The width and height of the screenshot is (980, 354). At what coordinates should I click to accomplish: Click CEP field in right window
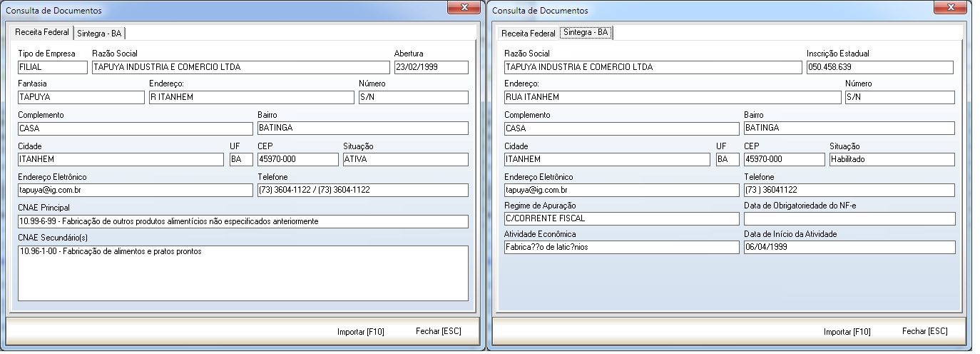coord(784,159)
